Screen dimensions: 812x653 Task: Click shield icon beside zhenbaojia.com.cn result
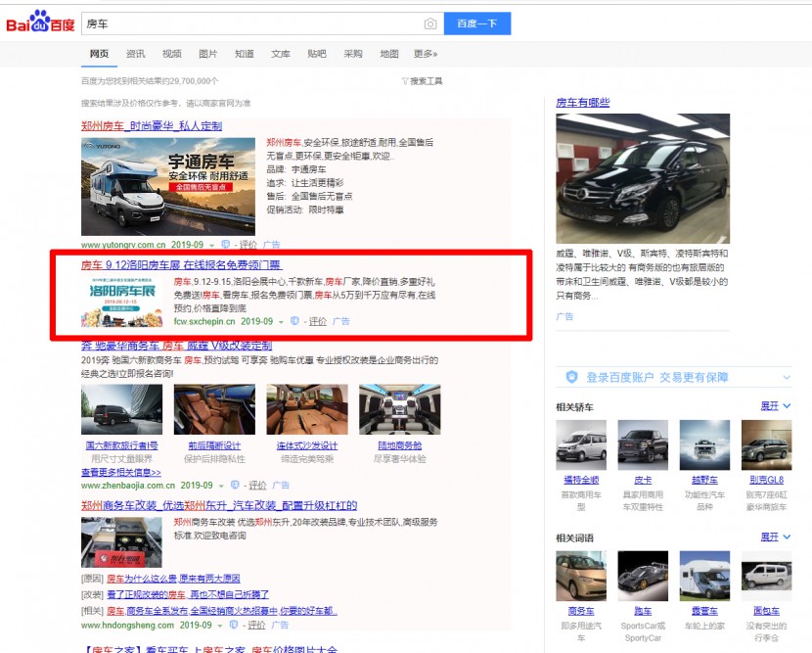(x=235, y=485)
